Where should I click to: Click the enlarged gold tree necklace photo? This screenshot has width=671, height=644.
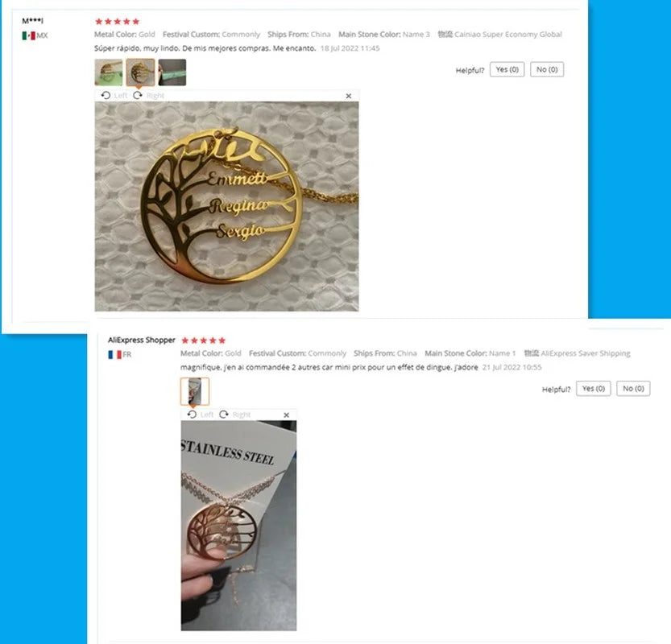226,206
